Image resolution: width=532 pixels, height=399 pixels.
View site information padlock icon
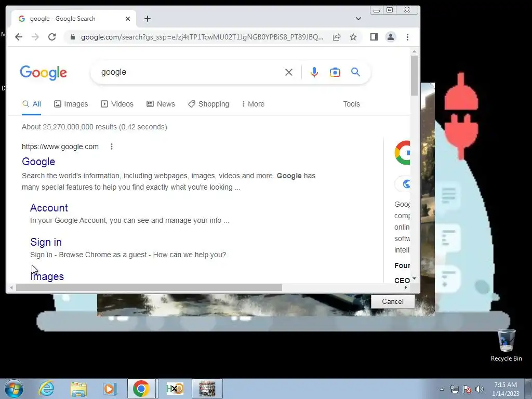point(72,37)
